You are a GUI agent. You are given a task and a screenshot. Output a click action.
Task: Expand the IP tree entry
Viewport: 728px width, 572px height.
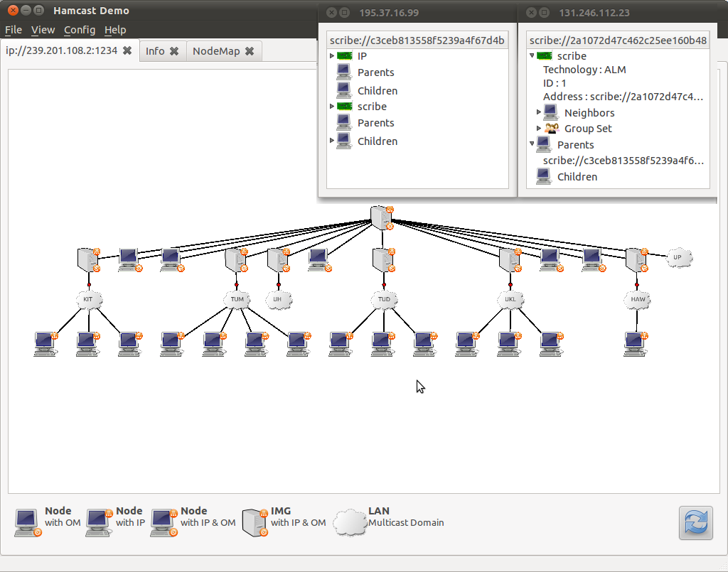(x=332, y=55)
